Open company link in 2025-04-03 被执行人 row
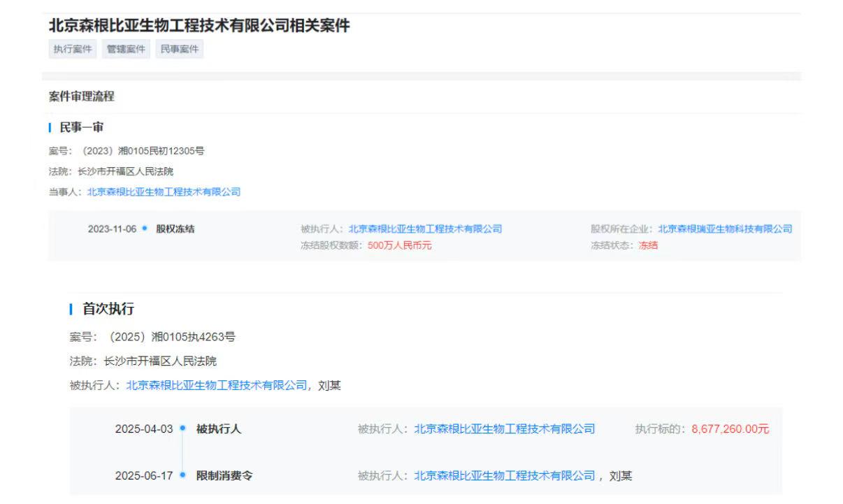 [505, 429]
